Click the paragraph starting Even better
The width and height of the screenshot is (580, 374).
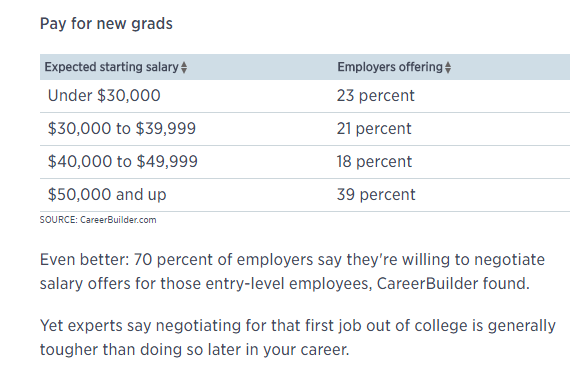click(x=292, y=272)
